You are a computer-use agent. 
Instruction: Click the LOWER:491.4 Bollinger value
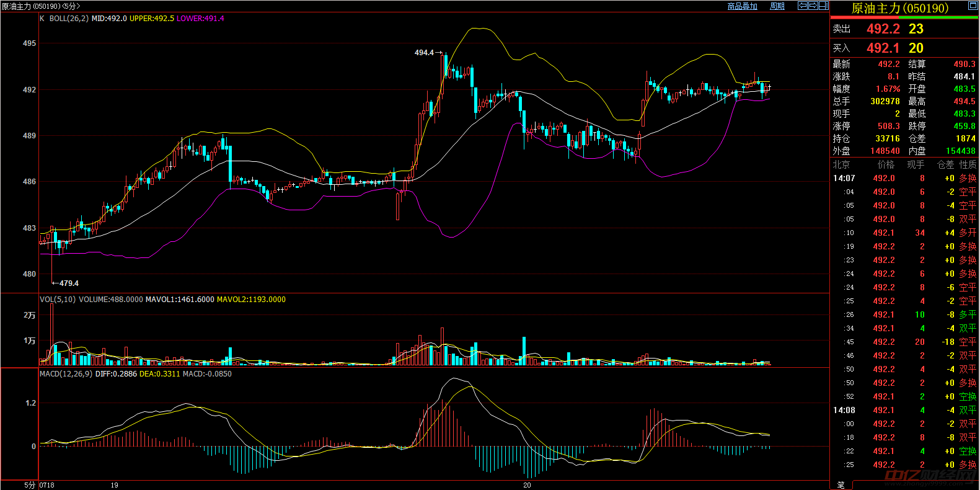[200, 19]
